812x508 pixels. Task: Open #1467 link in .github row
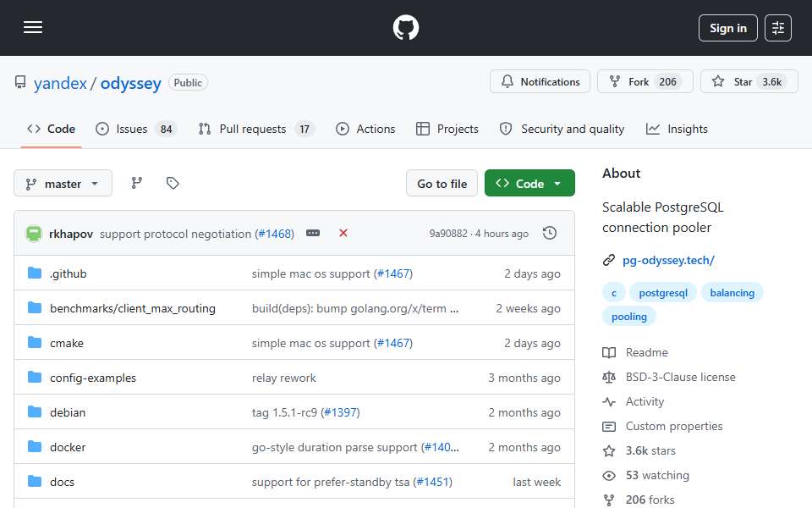click(x=393, y=273)
